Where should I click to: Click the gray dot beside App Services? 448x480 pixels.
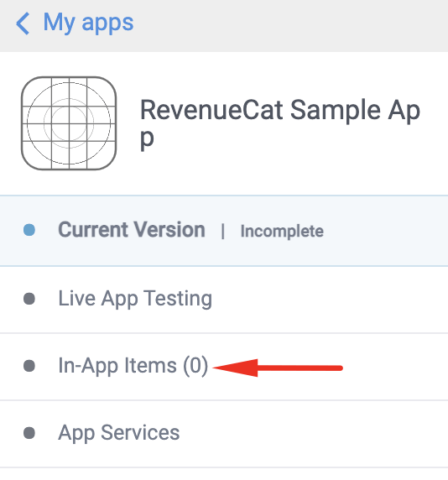coord(29,433)
